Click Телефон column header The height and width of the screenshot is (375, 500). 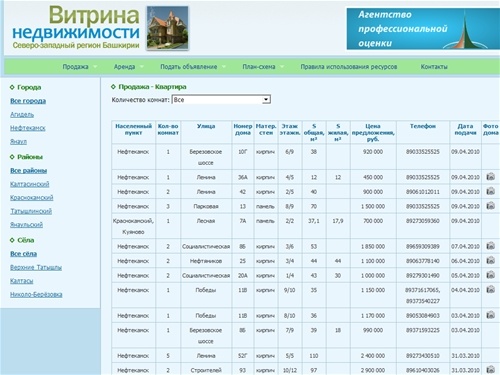point(423,126)
